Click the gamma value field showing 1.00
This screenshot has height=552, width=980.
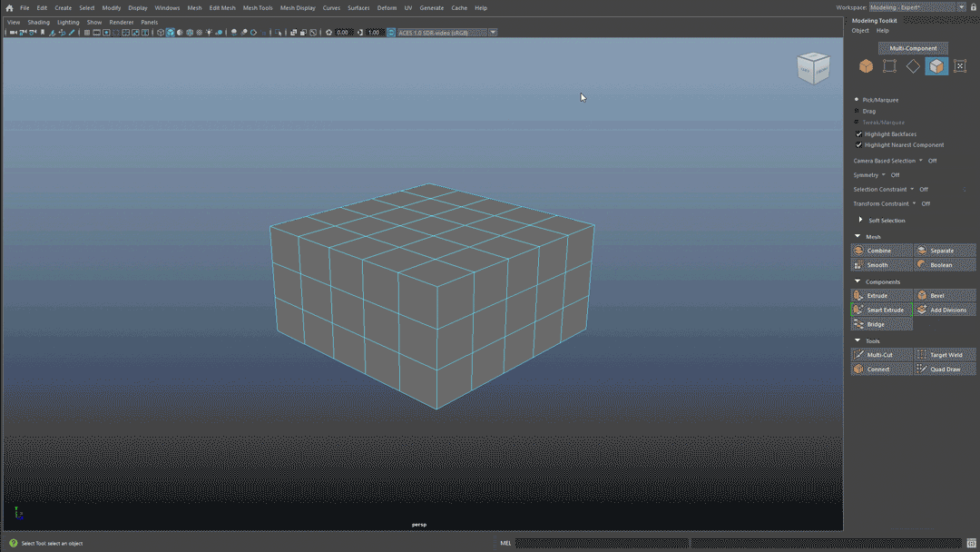[373, 33]
